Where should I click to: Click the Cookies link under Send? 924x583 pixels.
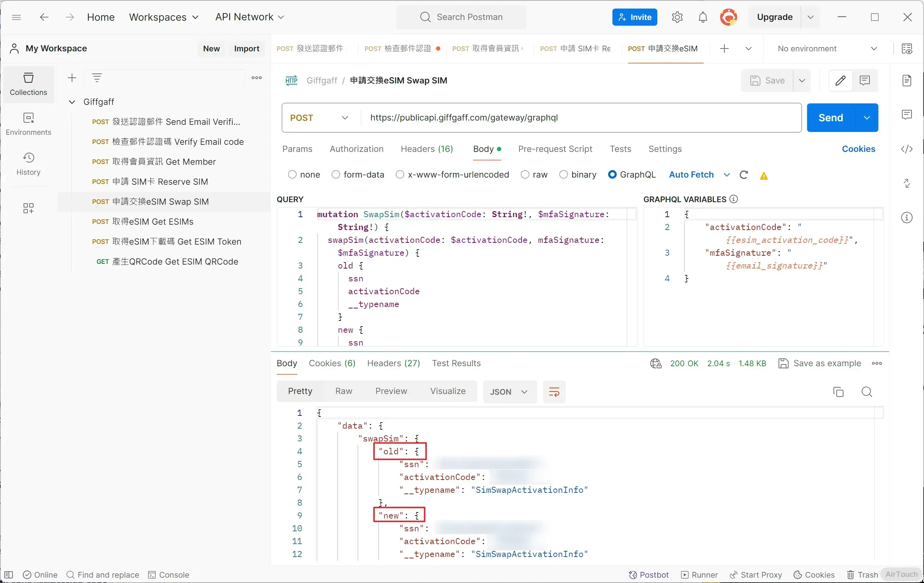coord(858,149)
